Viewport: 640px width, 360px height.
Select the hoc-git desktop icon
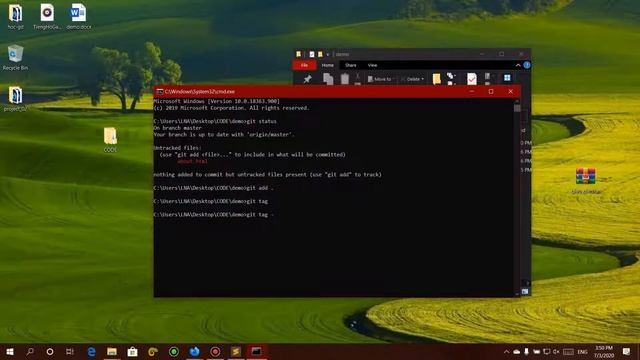[x=16, y=17]
